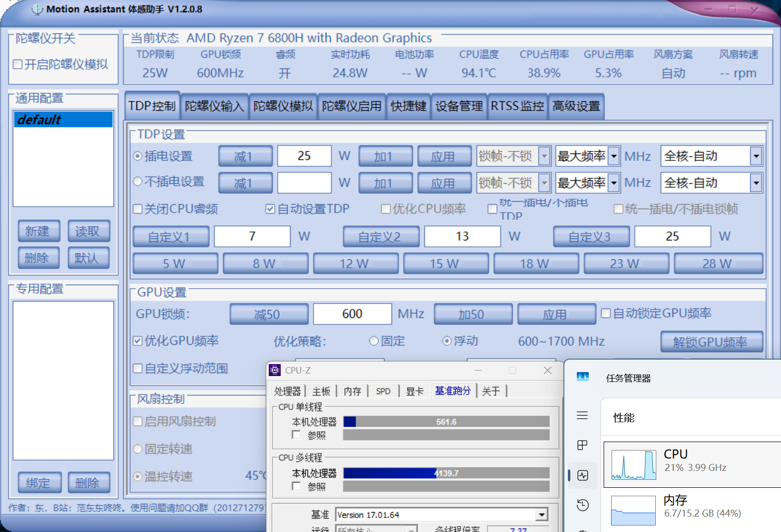
Task: Select the Performance page icon in Task Manager
Action: (x=583, y=475)
